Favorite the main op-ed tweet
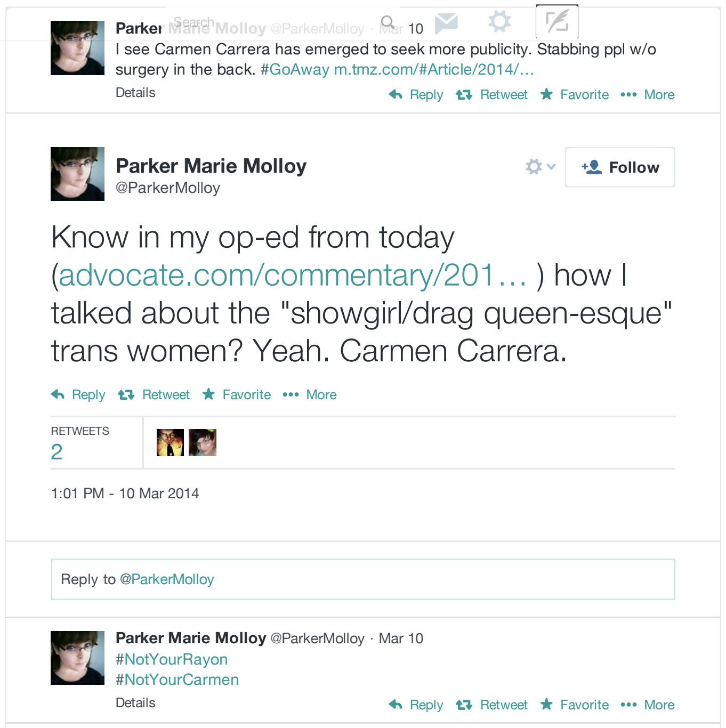726x728 pixels. 237,395
